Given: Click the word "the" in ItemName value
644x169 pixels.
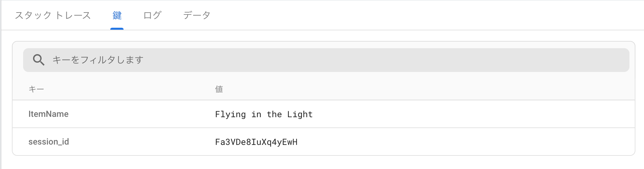Looking at the screenshot, I should click(x=274, y=115).
